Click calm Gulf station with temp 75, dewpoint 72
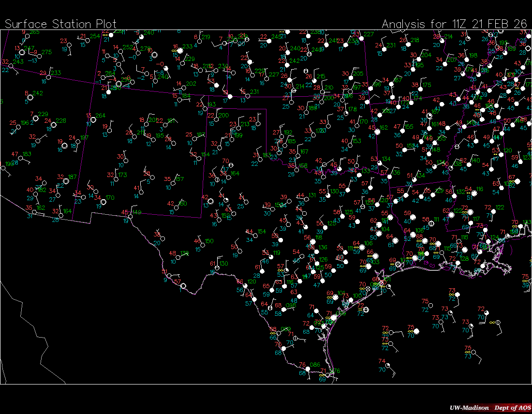This screenshot has width=532, height=414. click(431, 305)
